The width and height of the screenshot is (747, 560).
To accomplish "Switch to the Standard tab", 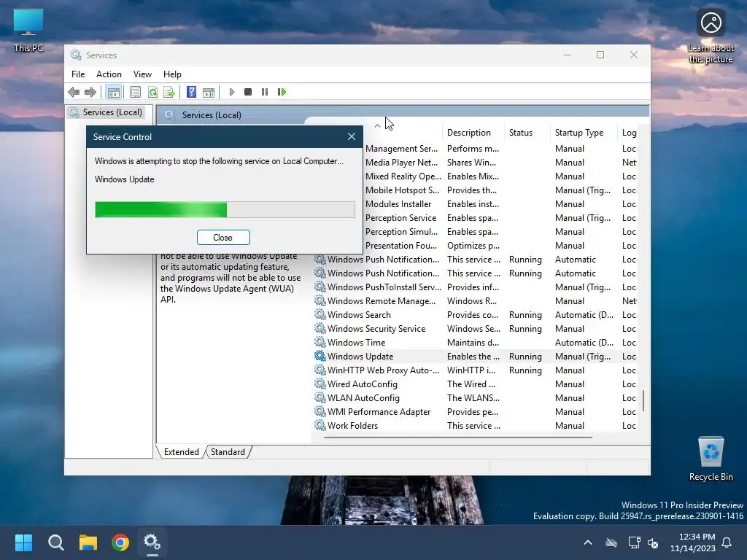I will click(x=228, y=452).
